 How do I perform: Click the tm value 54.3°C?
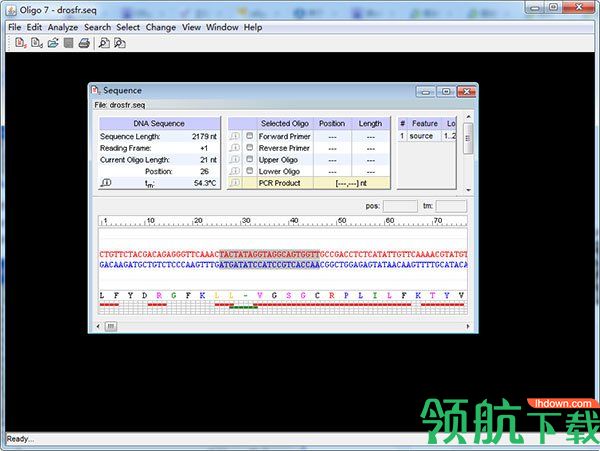pyautogui.click(x=205, y=183)
